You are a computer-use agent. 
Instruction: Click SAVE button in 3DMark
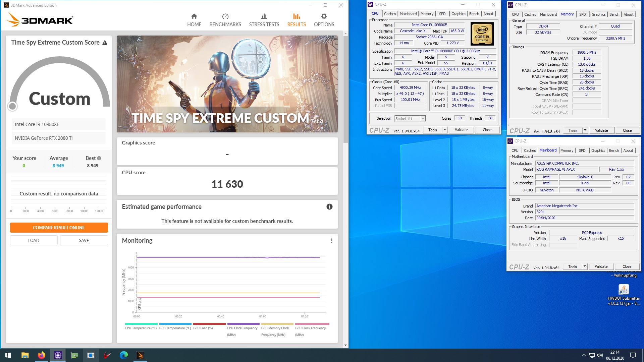tap(84, 240)
